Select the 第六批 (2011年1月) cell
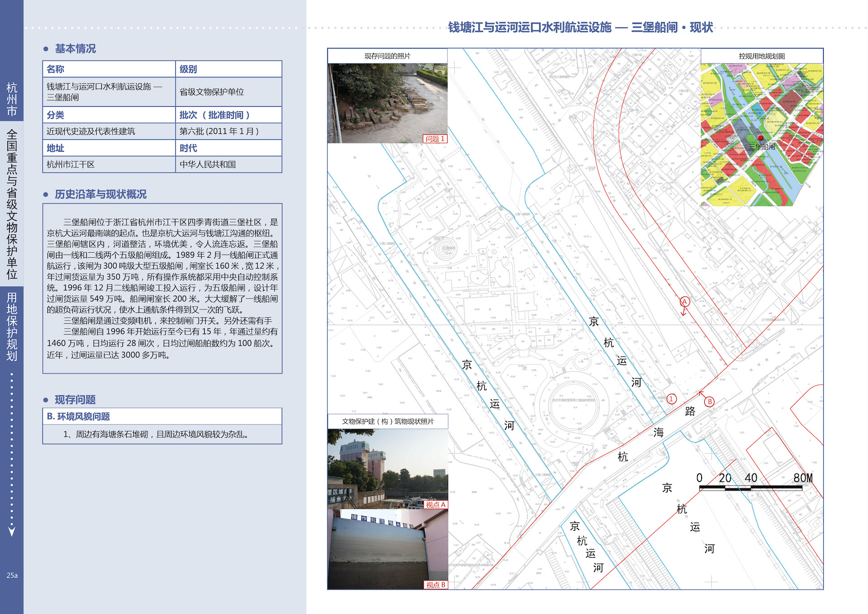The image size is (868, 614). [228, 131]
